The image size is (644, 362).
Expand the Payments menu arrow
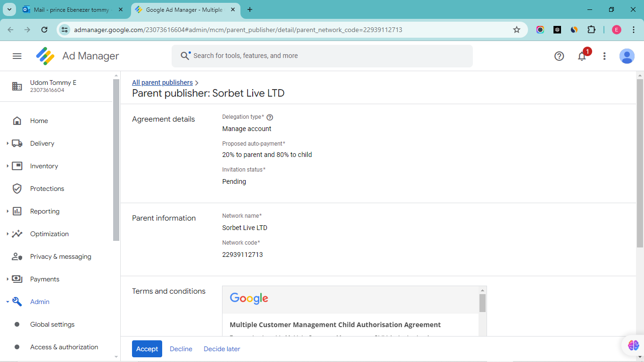[8, 279]
